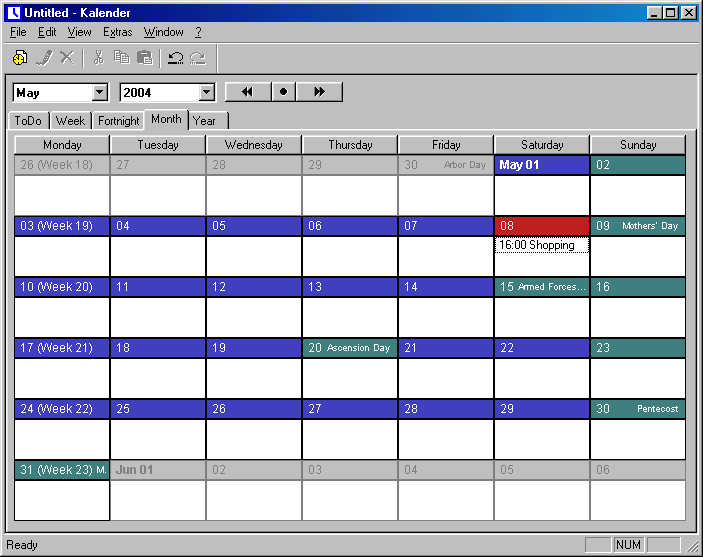The image size is (703, 557).
Task: Click the Monday column header
Action: coord(62,145)
